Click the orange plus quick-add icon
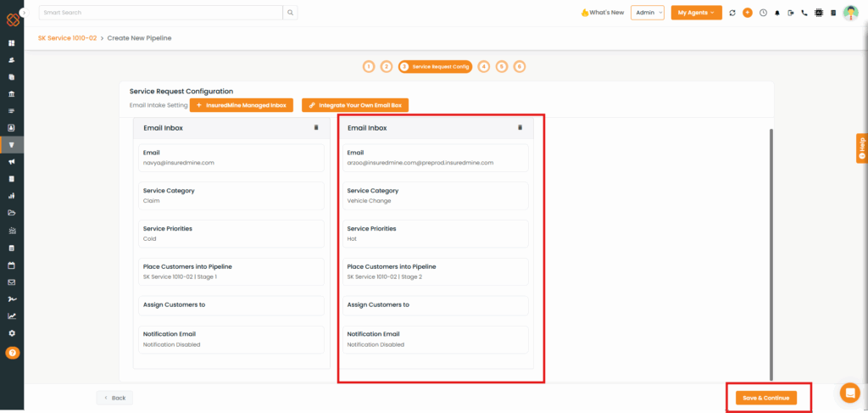The width and height of the screenshot is (868, 413). click(747, 13)
